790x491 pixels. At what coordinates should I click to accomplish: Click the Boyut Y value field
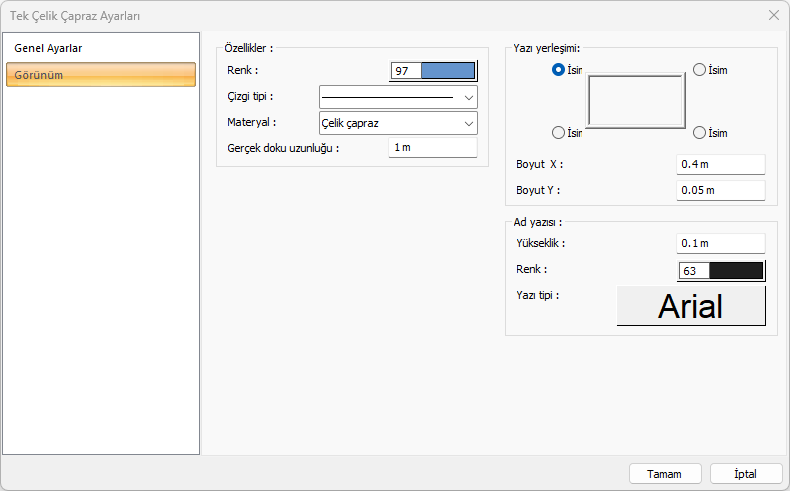click(x=720, y=190)
